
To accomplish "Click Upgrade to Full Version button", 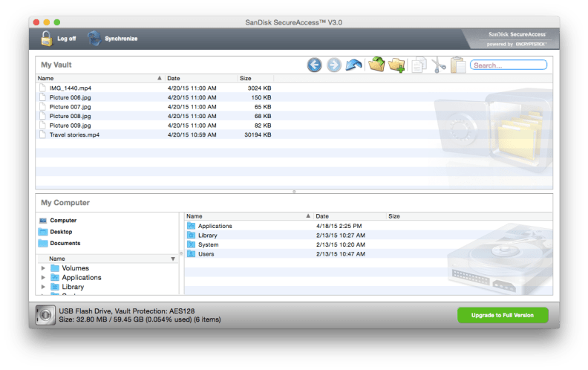I will pos(503,315).
